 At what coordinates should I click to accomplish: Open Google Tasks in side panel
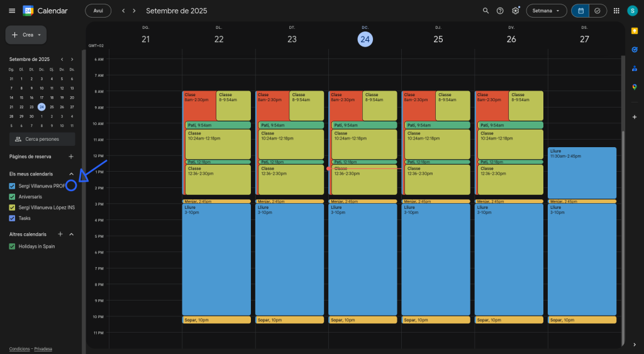pos(635,49)
